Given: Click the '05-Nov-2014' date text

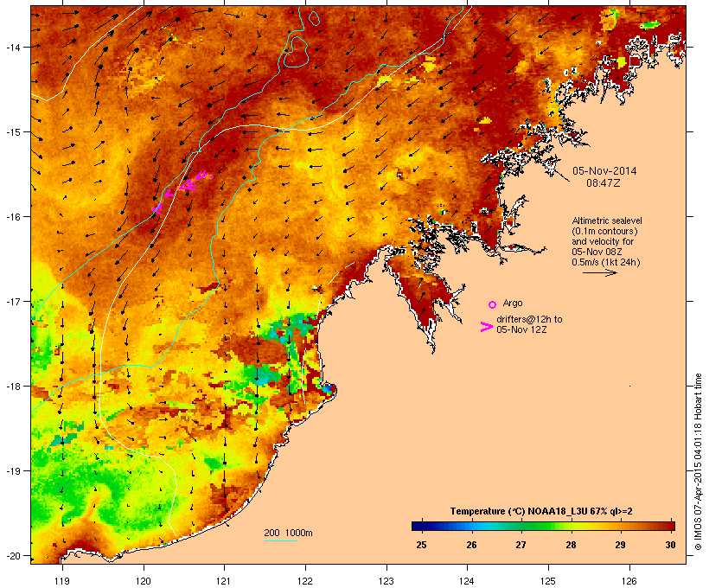Looking at the screenshot, I should (x=604, y=171).
